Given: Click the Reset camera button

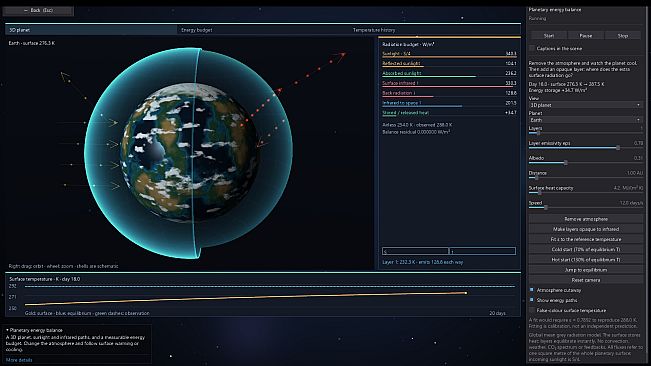Looking at the screenshot, I should (x=585, y=280).
